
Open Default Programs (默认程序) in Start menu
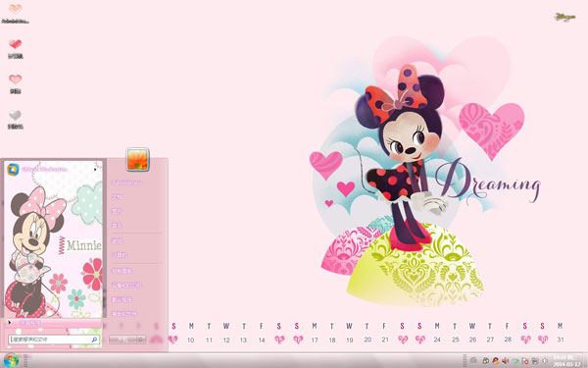tap(122, 299)
